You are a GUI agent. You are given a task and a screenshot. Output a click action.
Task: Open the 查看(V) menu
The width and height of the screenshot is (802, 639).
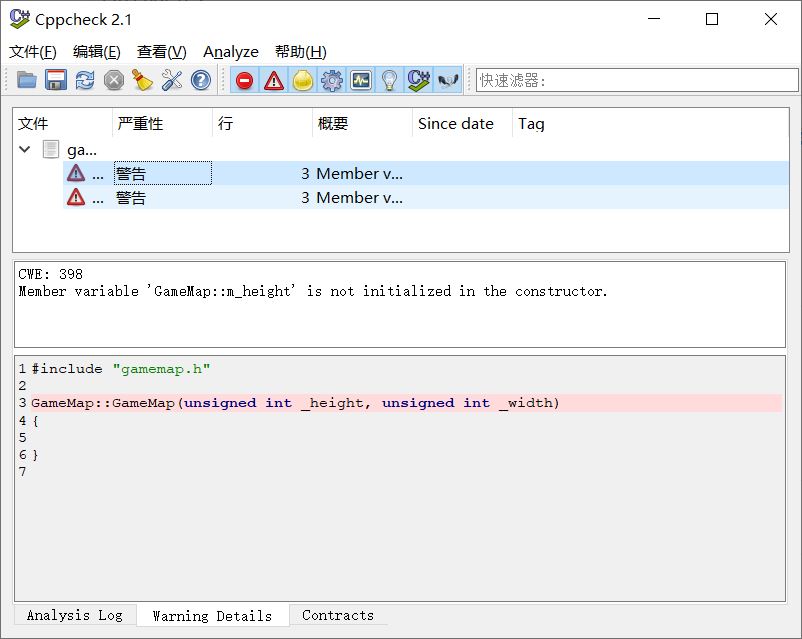pyautogui.click(x=162, y=52)
